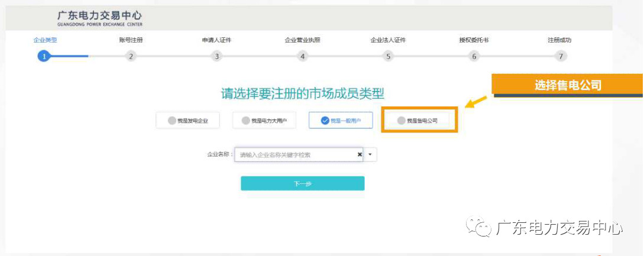The width and height of the screenshot is (644, 256).
Task: Open the 企业类型 step tab
Action: tap(45, 40)
